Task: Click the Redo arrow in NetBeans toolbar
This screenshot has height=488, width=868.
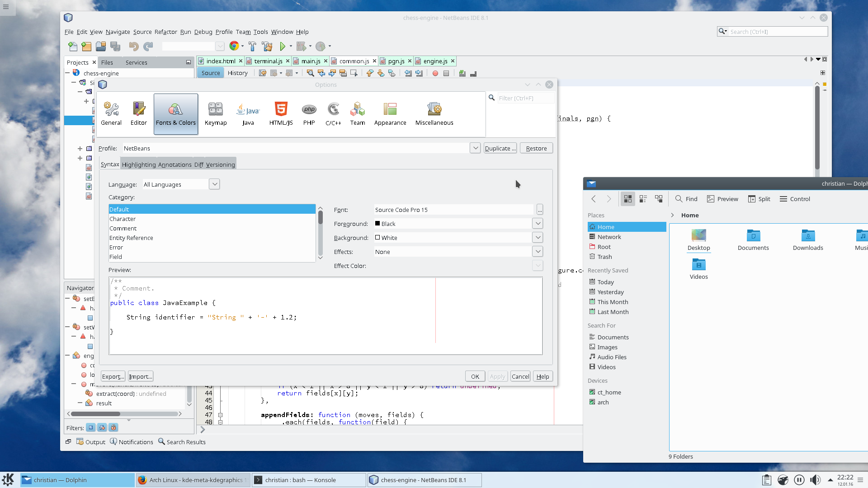Action: [148, 46]
